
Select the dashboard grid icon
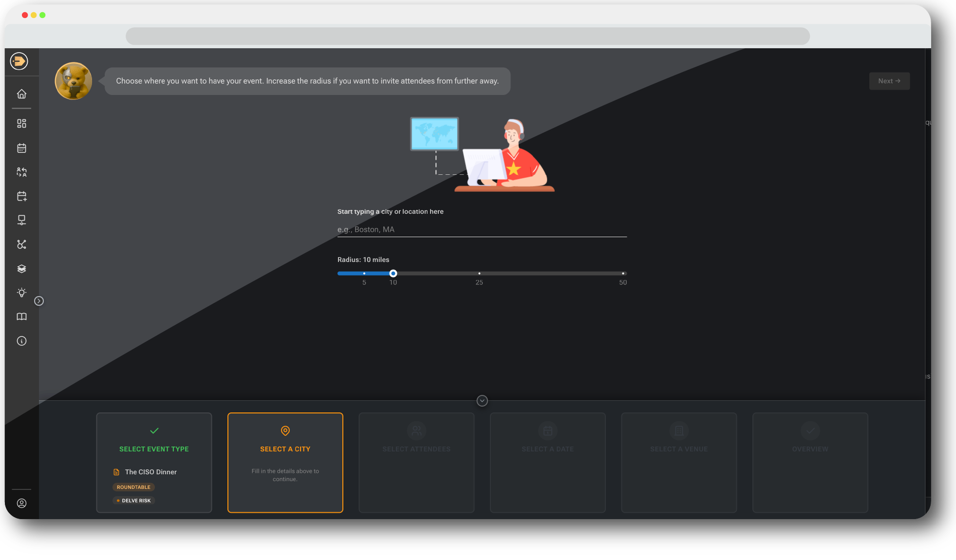[x=21, y=123]
